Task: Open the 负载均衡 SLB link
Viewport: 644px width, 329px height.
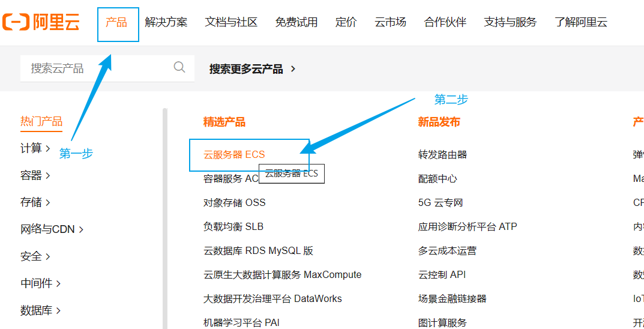Action: pos(233,227)
